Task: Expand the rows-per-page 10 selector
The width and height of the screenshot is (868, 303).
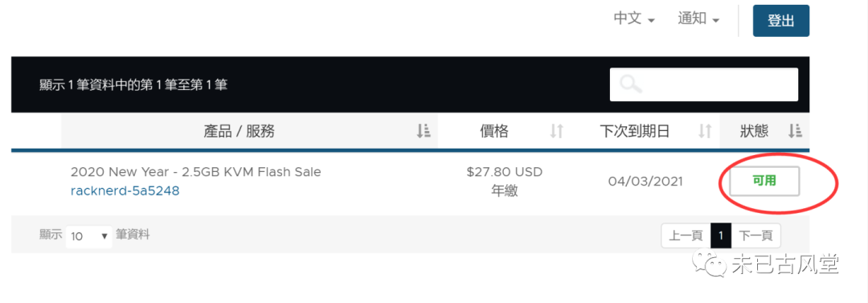Action: tap(88, 236)
